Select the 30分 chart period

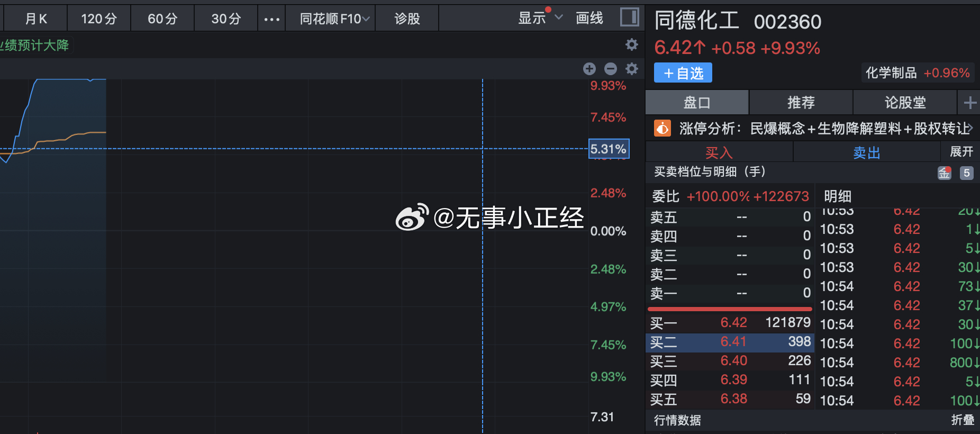pos(226,19)
